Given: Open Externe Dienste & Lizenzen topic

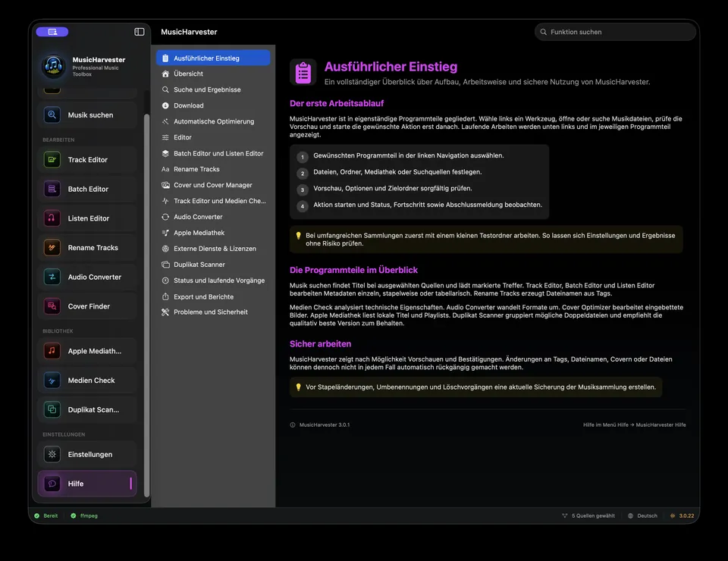Looking at the screenshot, I should tap(213, 249).
